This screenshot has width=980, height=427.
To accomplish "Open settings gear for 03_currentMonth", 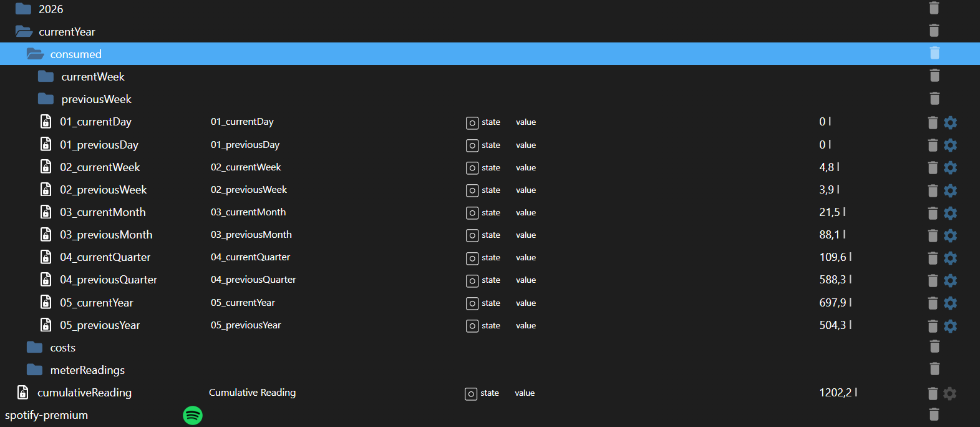I will [x=950, y=213].
